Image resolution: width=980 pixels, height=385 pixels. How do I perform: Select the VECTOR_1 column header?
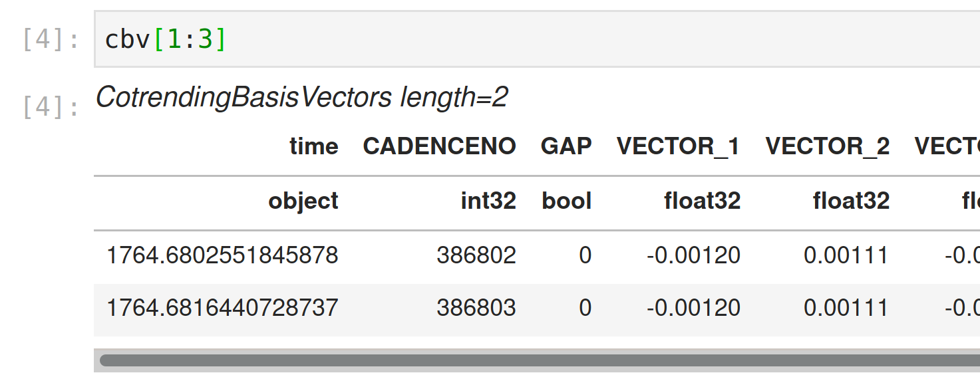[x=679, y=146]
